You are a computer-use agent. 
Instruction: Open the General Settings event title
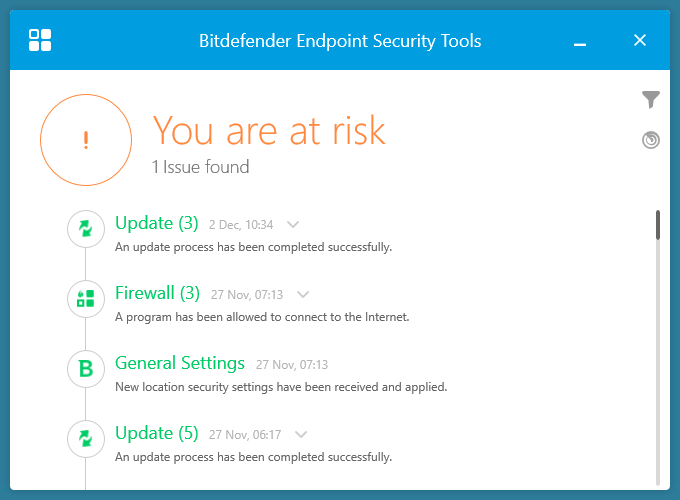(x=180, y=363)
